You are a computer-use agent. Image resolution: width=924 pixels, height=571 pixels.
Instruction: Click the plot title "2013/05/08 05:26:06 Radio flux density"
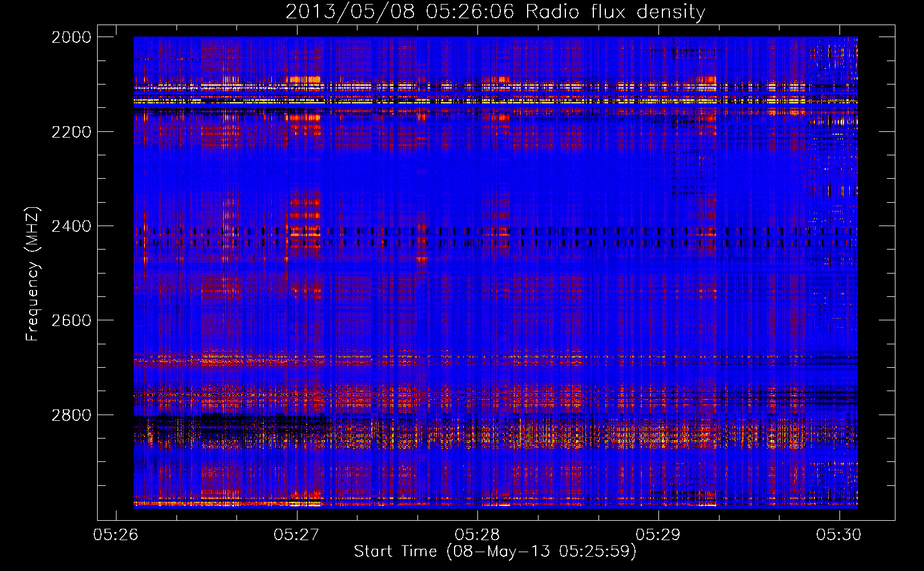[x=495, y=11]
